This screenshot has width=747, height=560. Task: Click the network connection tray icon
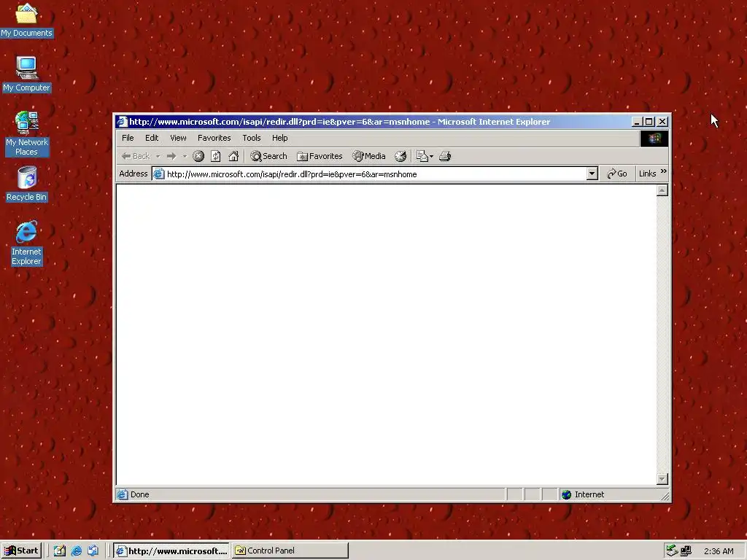(x=686, y=551)
